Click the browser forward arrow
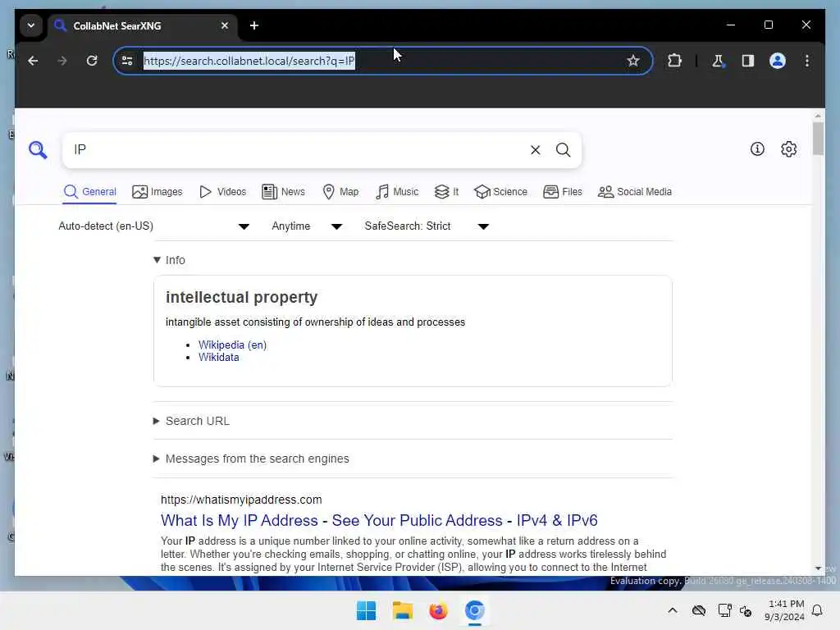 (x=62, y=61)
